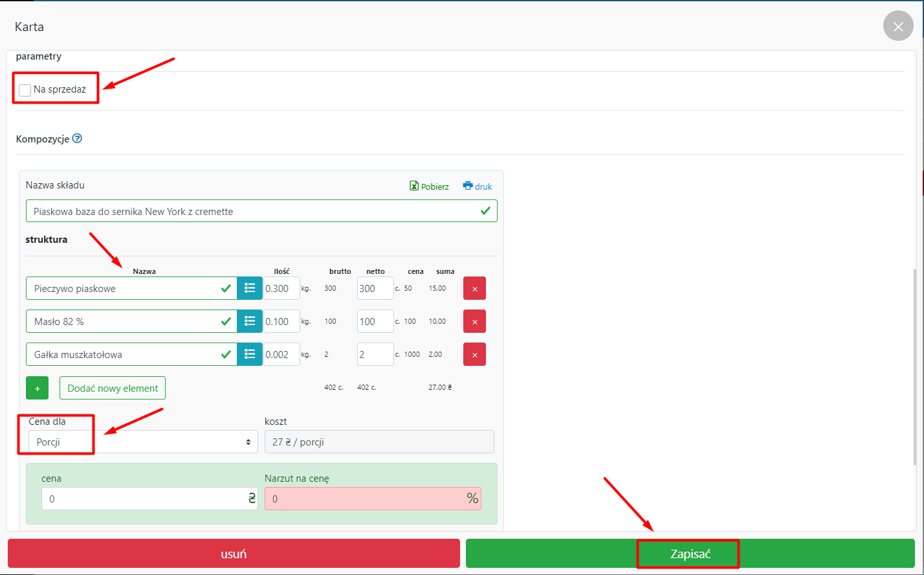Viewport: 924px width, 575px height.
Task: Click the Narzut na cenę percent field
Action: tap(366, 499)
